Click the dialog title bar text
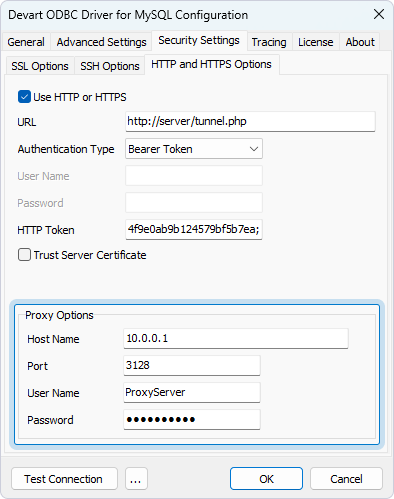Screen dimensions: 394x499 tap(128, 15)
